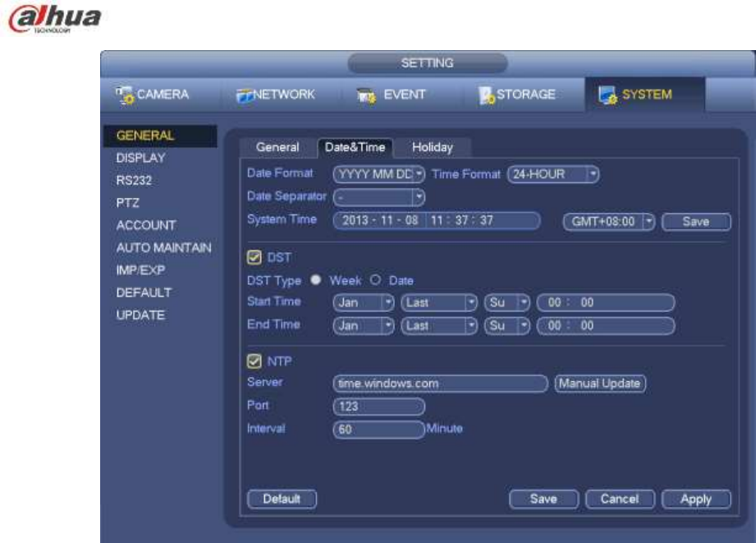Open the GMT+08:00 time zone dropdown
The height and width of the screenshot is (543, 756).
(x=608, y=222)
